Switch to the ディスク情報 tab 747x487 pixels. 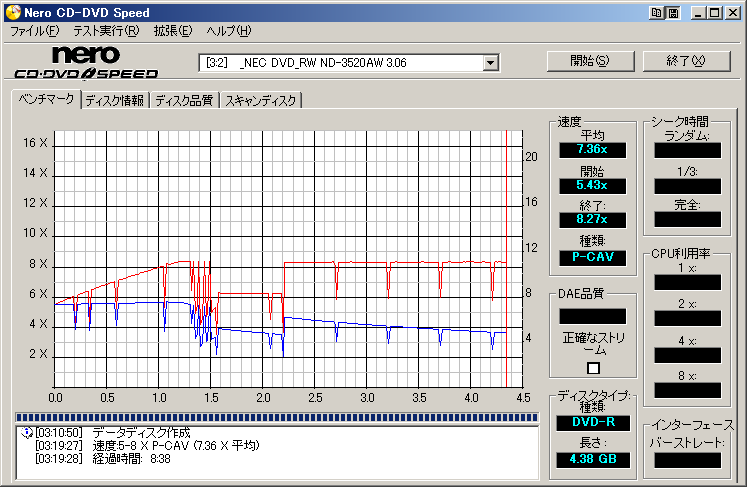(114, 100)
